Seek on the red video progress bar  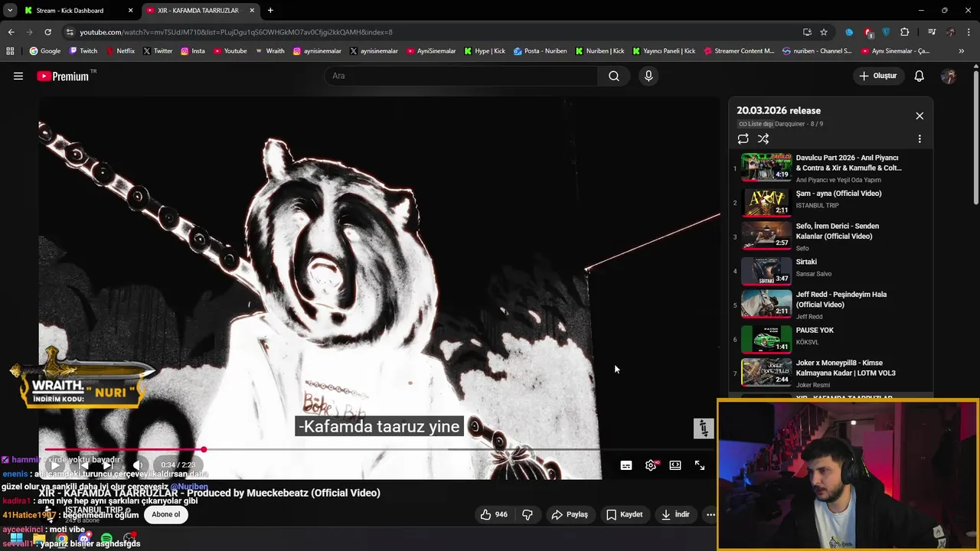(x=379, y=450)
